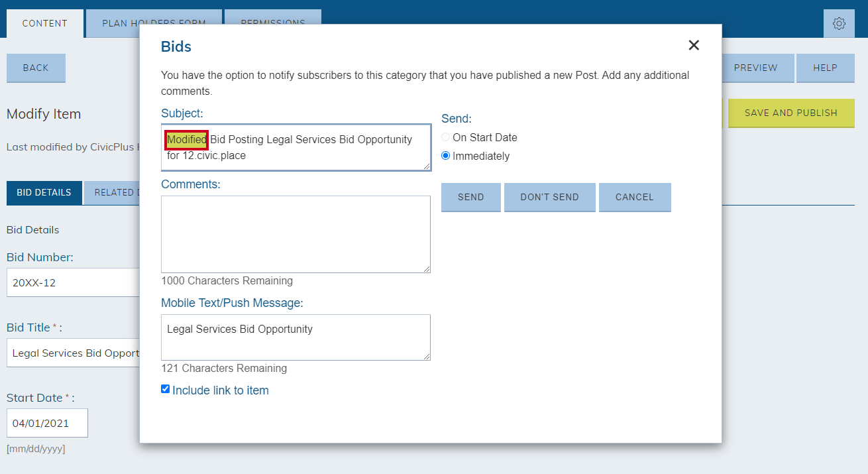This screenshot has width=868, height=474.
Task: Click the BACK button
Action: click(36, 68)
